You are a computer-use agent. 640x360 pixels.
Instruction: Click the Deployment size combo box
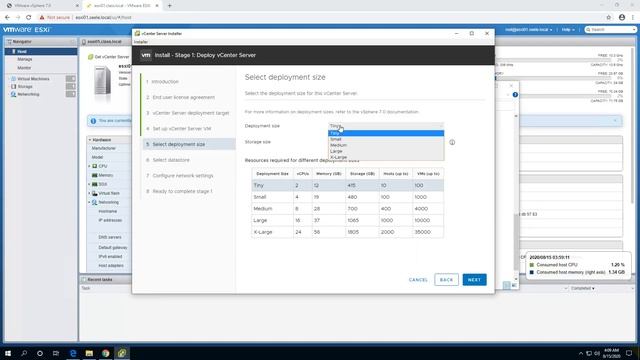pos(386,126)
